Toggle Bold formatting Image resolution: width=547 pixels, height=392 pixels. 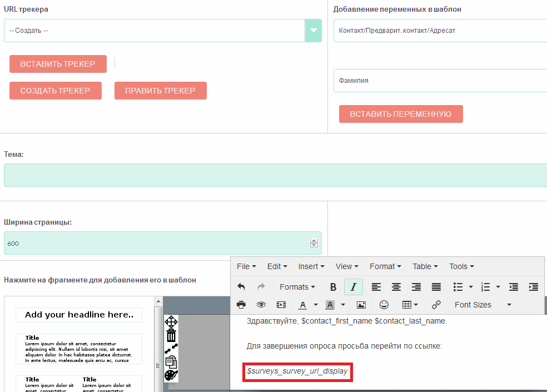pos(333,287)
